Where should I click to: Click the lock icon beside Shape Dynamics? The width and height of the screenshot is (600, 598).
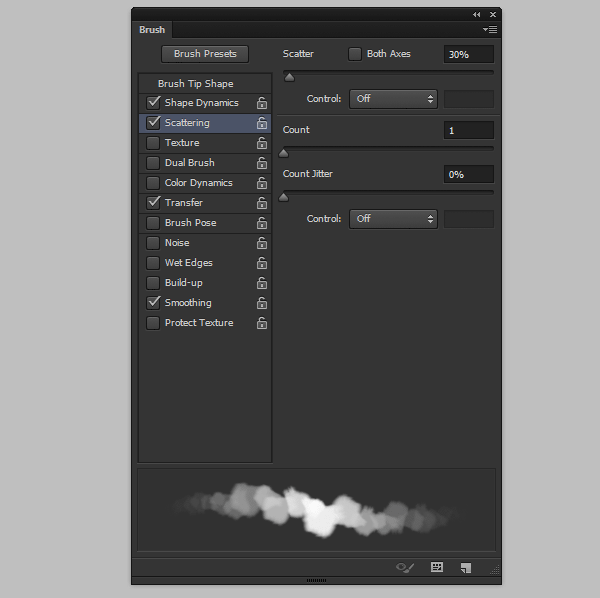(x=262, y=103)
